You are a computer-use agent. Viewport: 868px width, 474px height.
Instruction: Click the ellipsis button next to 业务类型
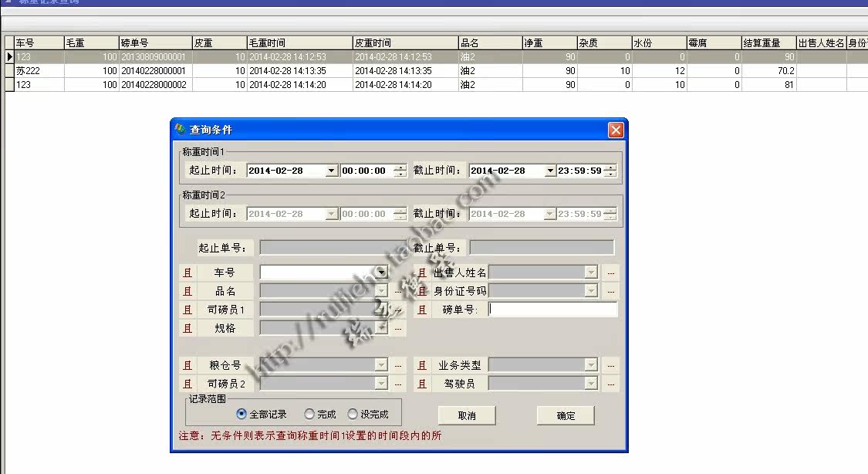610,365
